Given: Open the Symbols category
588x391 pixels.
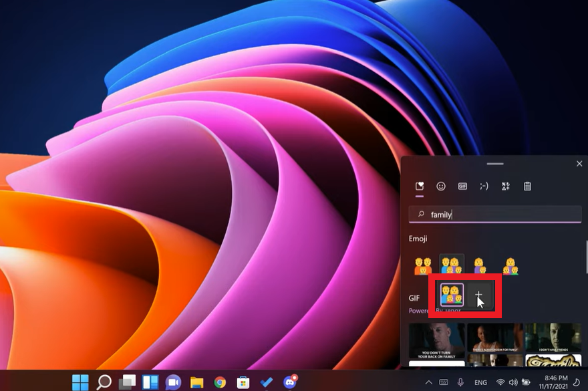Looking at the screenshot, I should (x=506, y=186).
